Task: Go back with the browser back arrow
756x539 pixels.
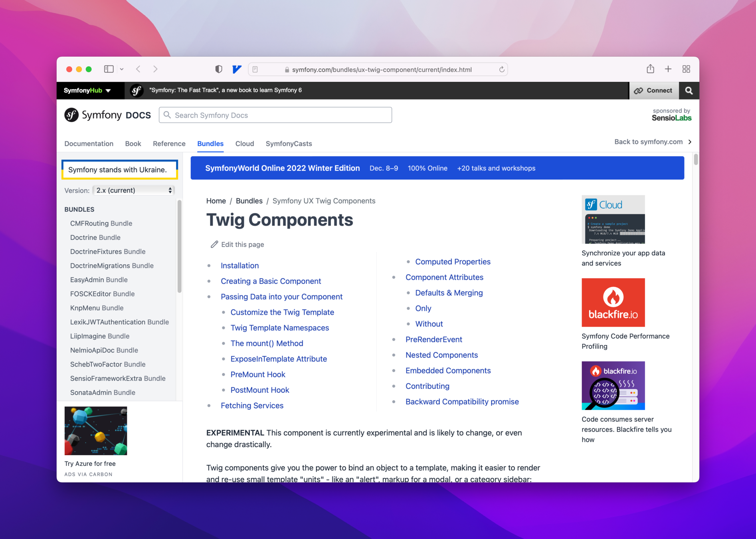Action: 138,69
